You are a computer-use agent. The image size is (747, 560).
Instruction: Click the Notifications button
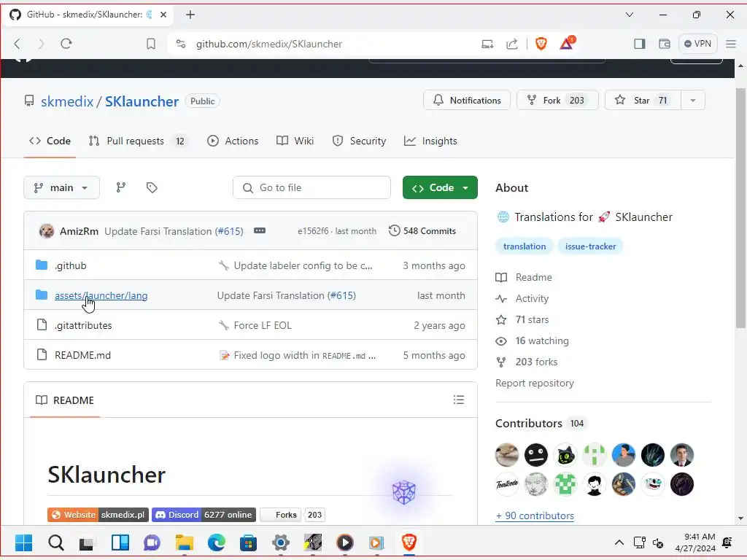tap(467, 101)
